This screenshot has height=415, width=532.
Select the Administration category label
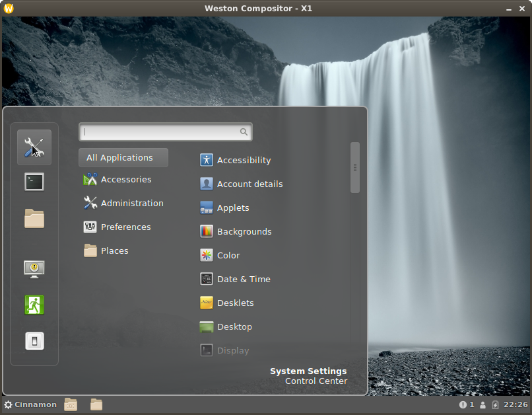click(132, 203)
